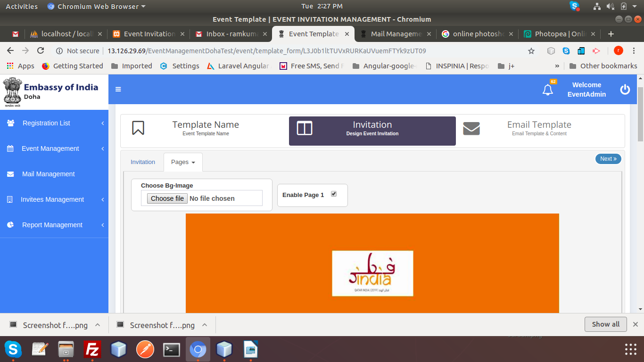Open the Getting Started bookmark
The width and height of the screenshot is (644, 362).
point(73,66)
